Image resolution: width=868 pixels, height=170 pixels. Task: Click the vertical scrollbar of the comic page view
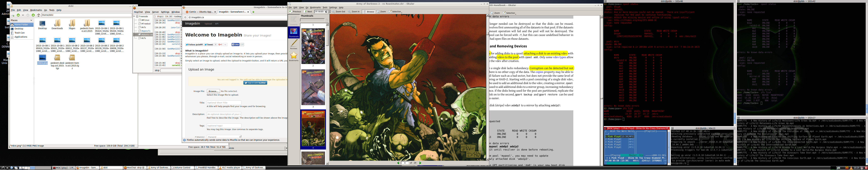tap(487, 88)
